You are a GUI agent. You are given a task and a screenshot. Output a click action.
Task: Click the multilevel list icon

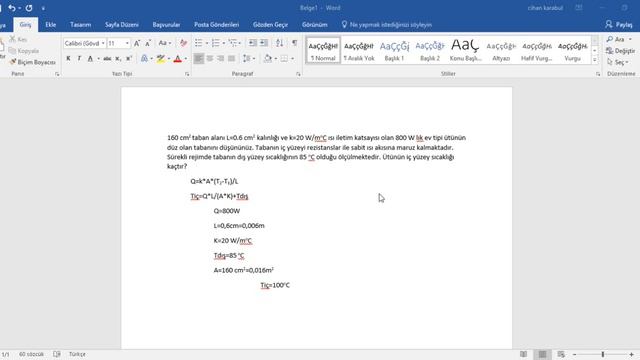(233, 43)
